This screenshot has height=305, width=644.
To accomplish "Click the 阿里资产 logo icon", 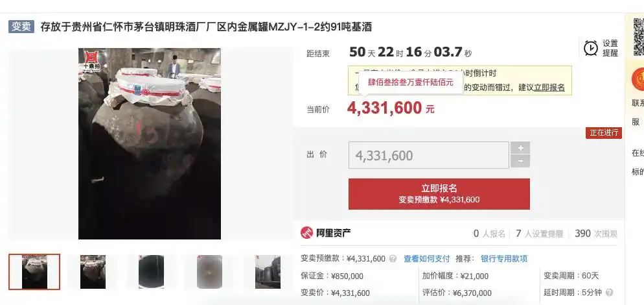I will (x=307, y=233).
